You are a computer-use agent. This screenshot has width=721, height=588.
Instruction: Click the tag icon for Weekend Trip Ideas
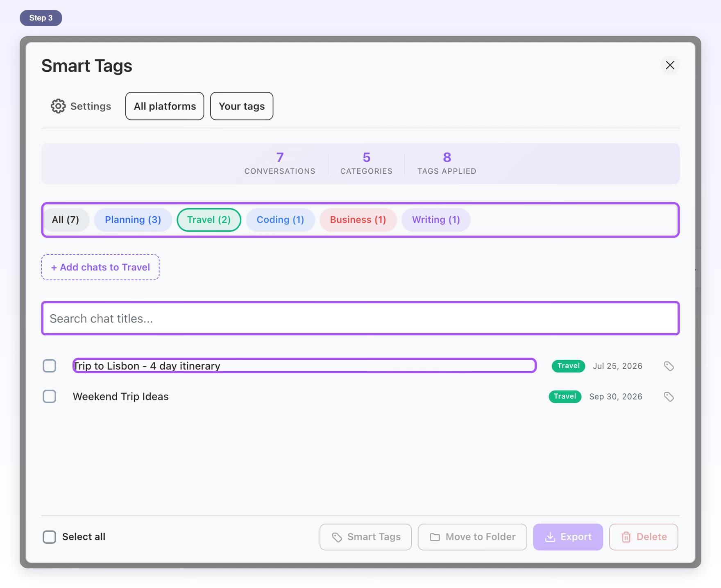point(669,397)
